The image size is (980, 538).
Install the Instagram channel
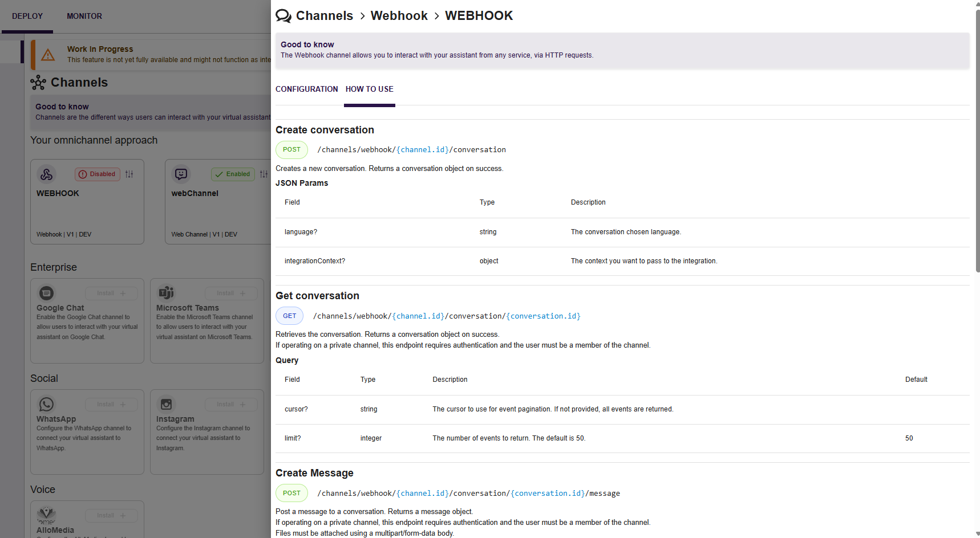point(231,405)
